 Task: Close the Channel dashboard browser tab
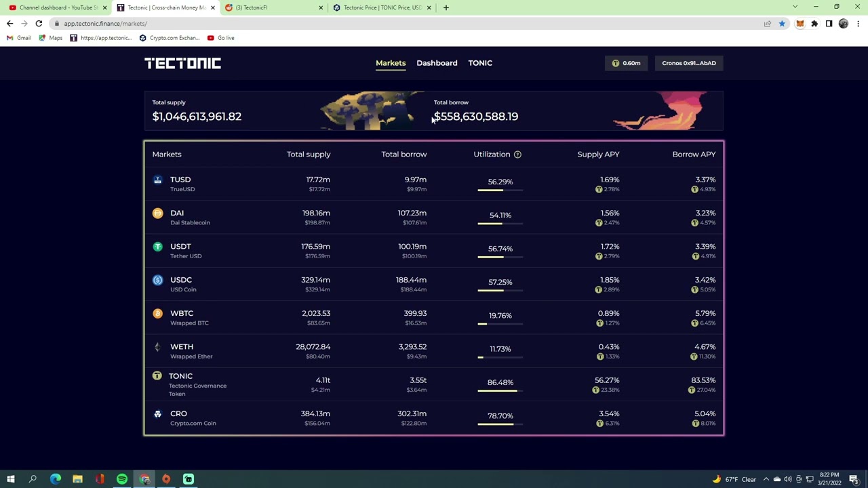[x=104, y=7]
